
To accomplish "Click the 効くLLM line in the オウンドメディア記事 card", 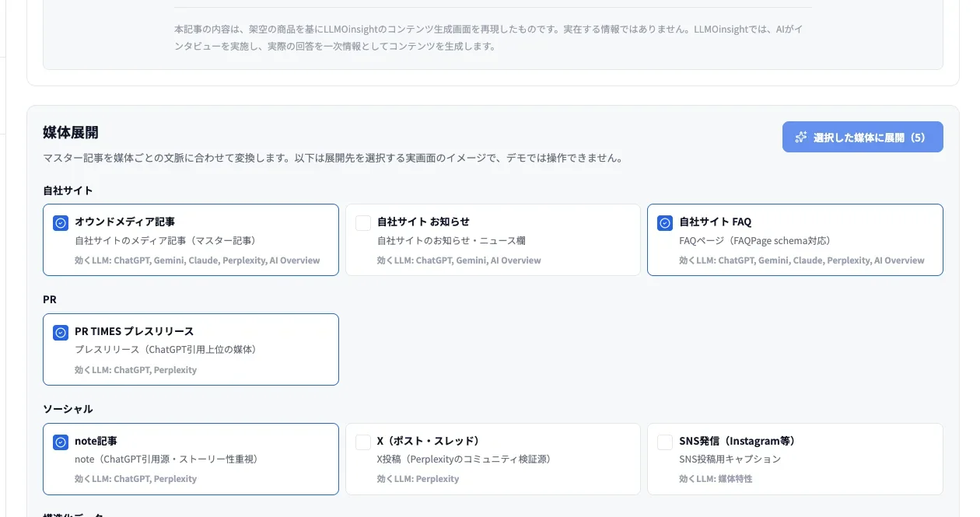I will point(198,260).
